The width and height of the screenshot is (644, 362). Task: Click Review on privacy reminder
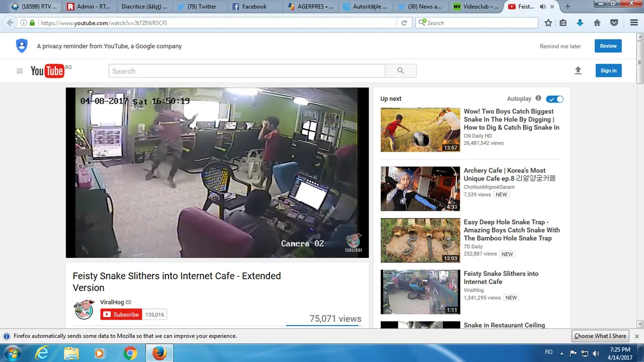(x=608, y=46)
